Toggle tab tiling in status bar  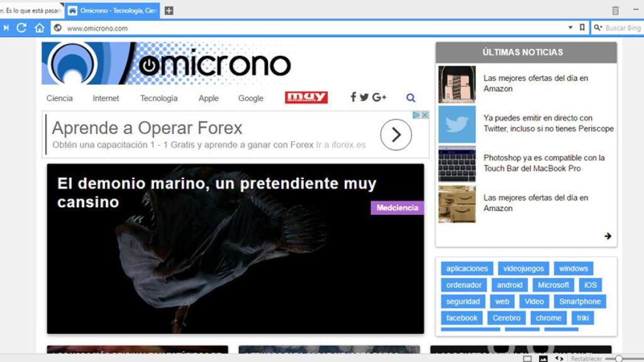(x=528, y=358)
